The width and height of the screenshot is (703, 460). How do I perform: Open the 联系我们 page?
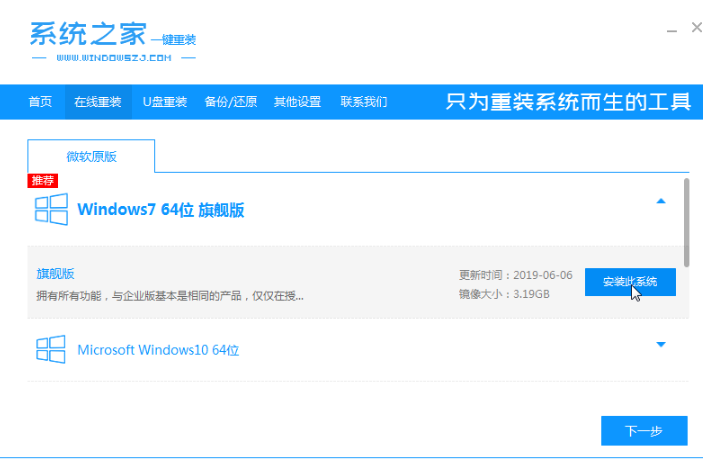364,102
